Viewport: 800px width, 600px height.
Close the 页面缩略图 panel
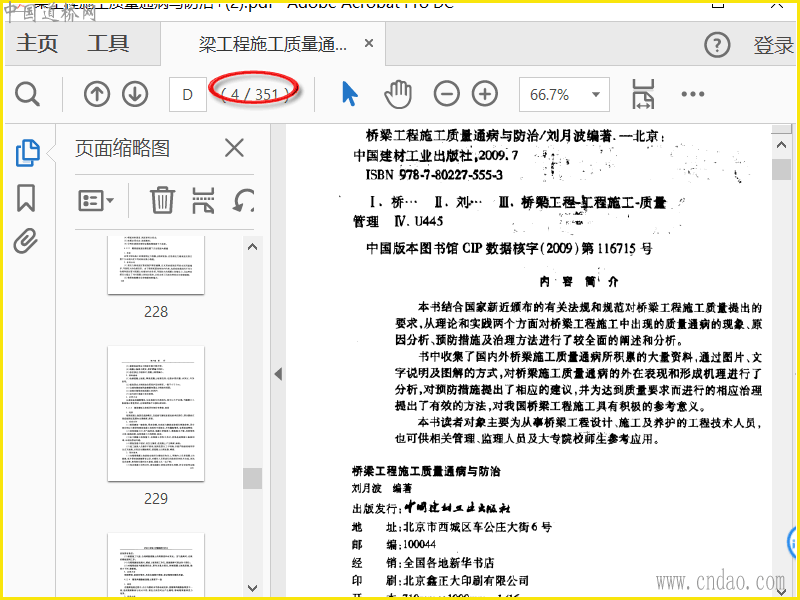pyautogui.click(x=234, y=148)
